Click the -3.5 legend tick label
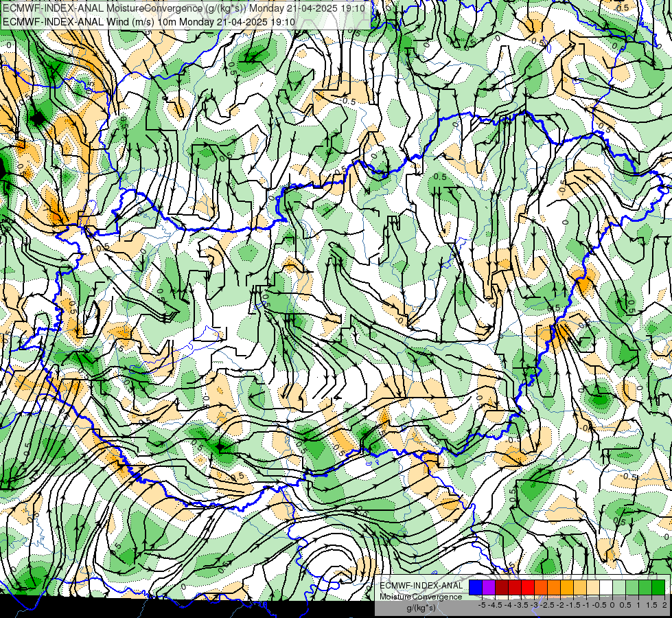 point(522,605)
